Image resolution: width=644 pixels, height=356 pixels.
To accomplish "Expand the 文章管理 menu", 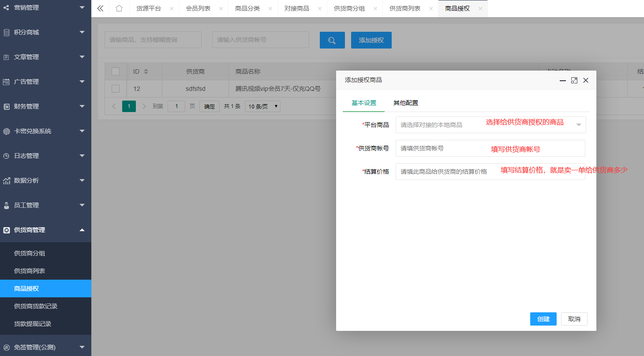I will click(82, 57).
